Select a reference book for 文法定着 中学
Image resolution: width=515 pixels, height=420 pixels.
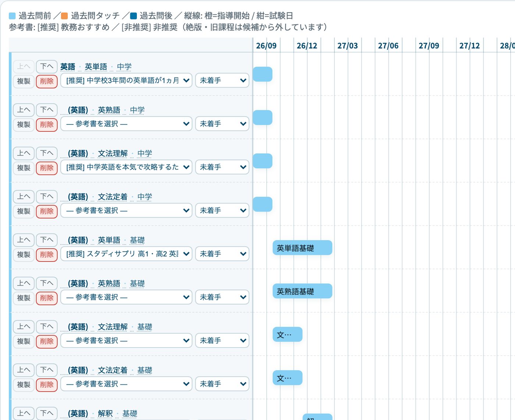pos(126,211)
